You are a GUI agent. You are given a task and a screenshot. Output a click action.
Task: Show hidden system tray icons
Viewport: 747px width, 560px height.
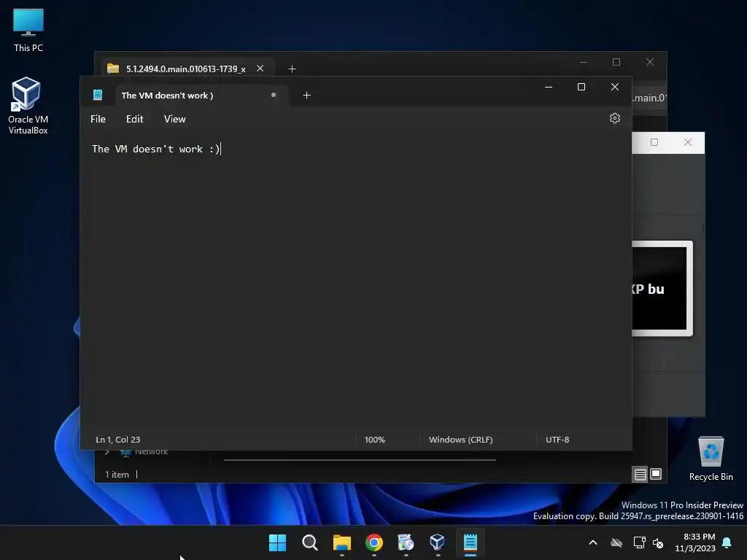593,542
